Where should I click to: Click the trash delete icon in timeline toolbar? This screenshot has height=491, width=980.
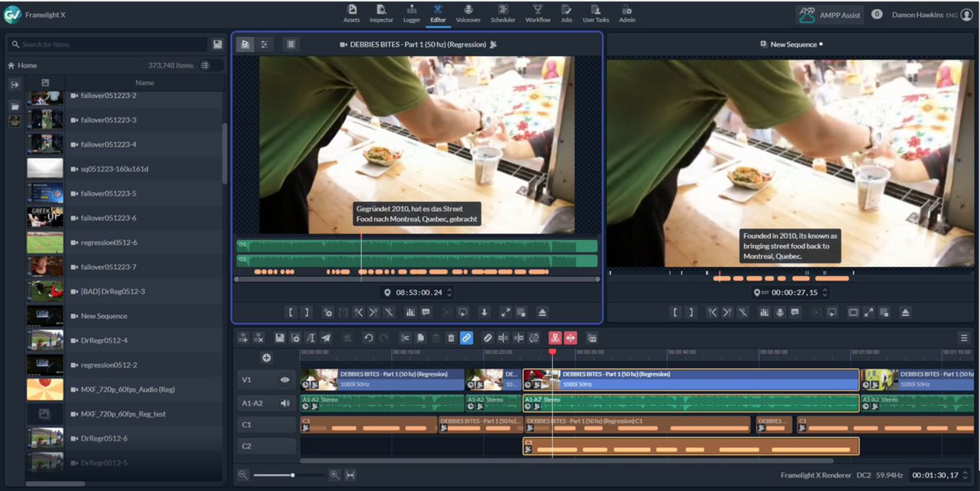(x=451, y=338)
